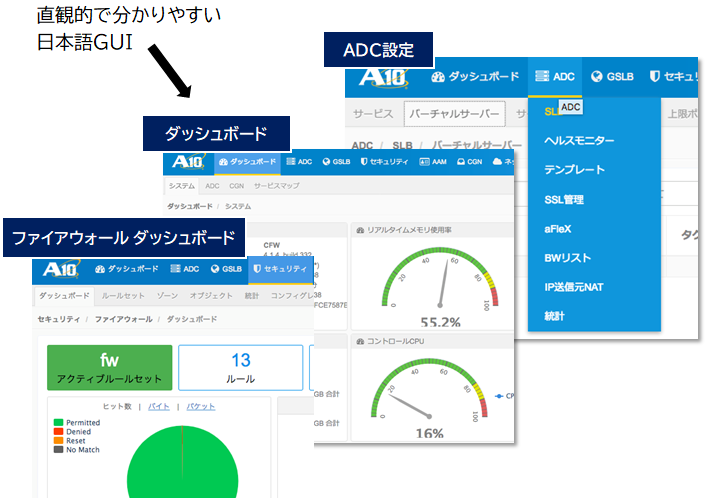Choose 統計 from the ADC dropdown
The image size is (707, 498).
[x=554, y=316]
